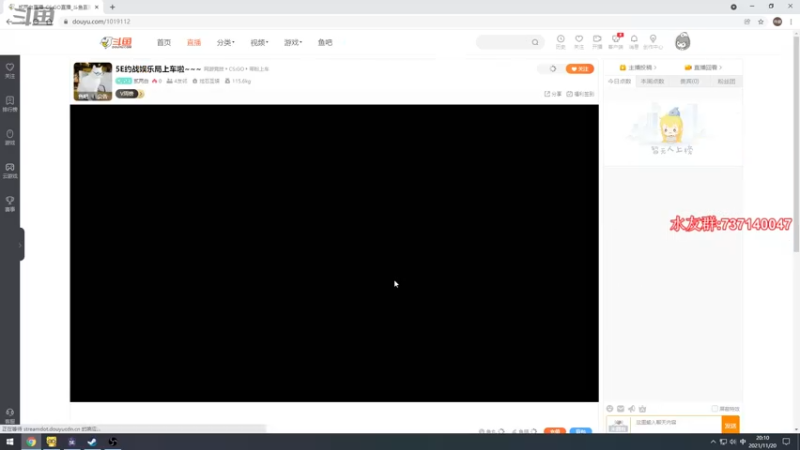Click the volume speaker tray icon

tap(733, 442)
